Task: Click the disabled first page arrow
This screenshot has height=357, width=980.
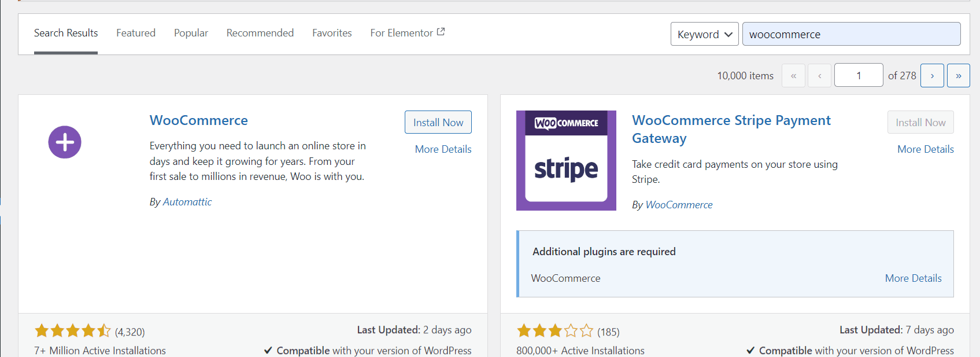Action: point(793,75)
